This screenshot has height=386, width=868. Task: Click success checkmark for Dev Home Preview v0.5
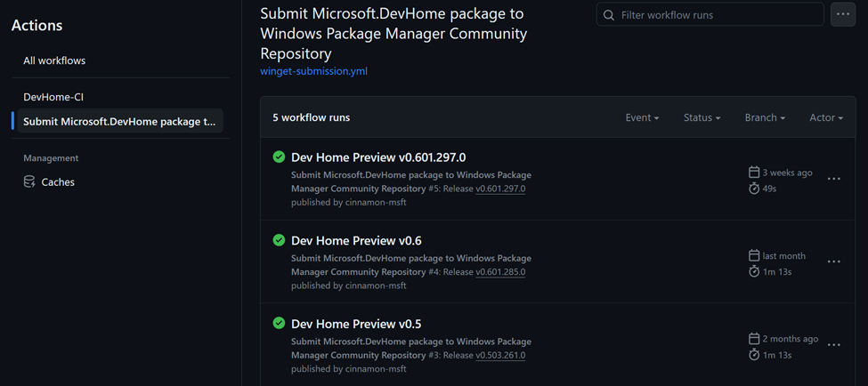[279, 323]
